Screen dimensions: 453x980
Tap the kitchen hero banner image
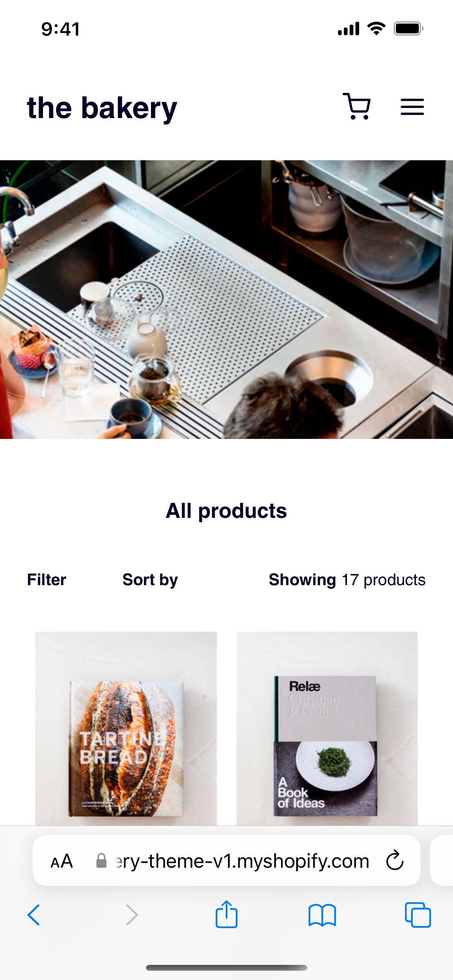point(226,299)
